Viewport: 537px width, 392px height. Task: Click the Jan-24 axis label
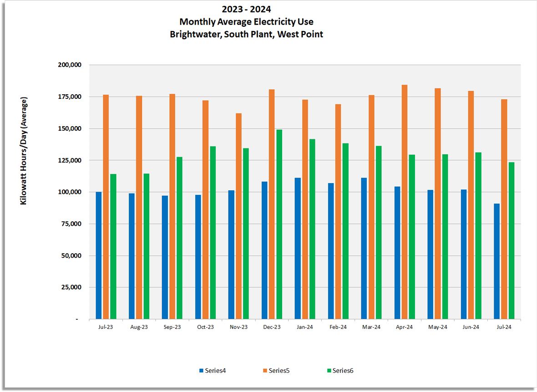tap(305, 327)
